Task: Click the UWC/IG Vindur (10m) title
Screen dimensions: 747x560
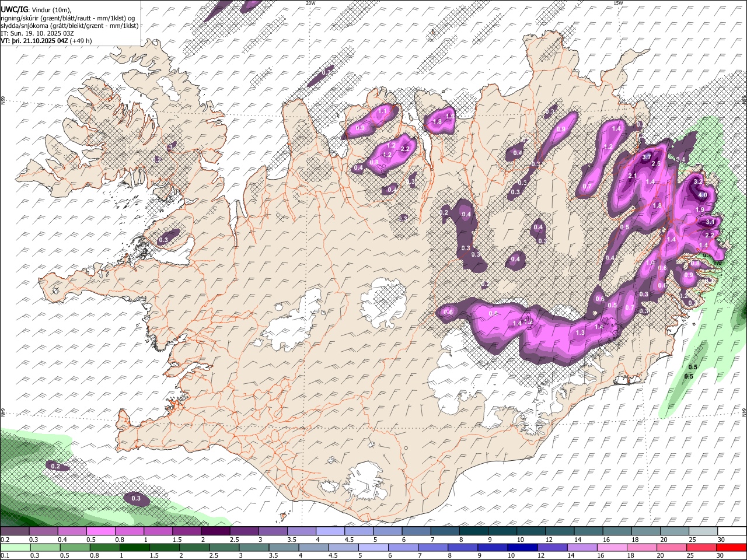Action: pyautogui.click(x=36, y=10)
